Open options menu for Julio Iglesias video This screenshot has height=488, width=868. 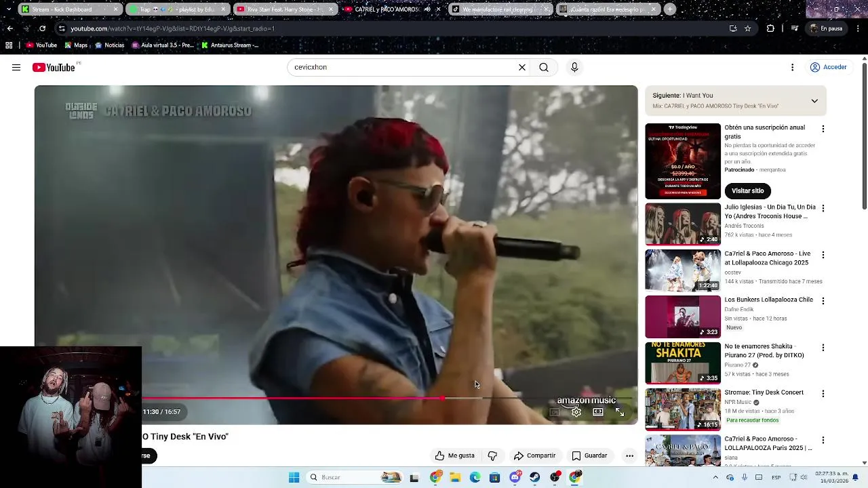pyautogui.click(x=823, y=208)
